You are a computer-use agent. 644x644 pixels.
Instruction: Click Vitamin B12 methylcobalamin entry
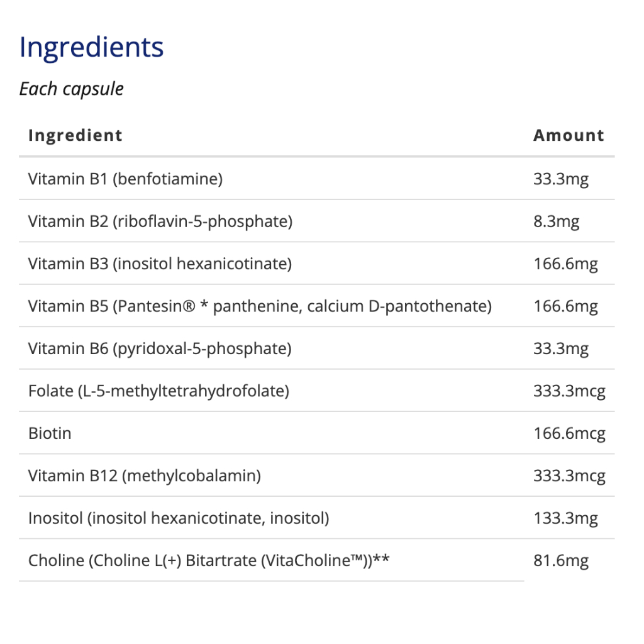[145, 476]
